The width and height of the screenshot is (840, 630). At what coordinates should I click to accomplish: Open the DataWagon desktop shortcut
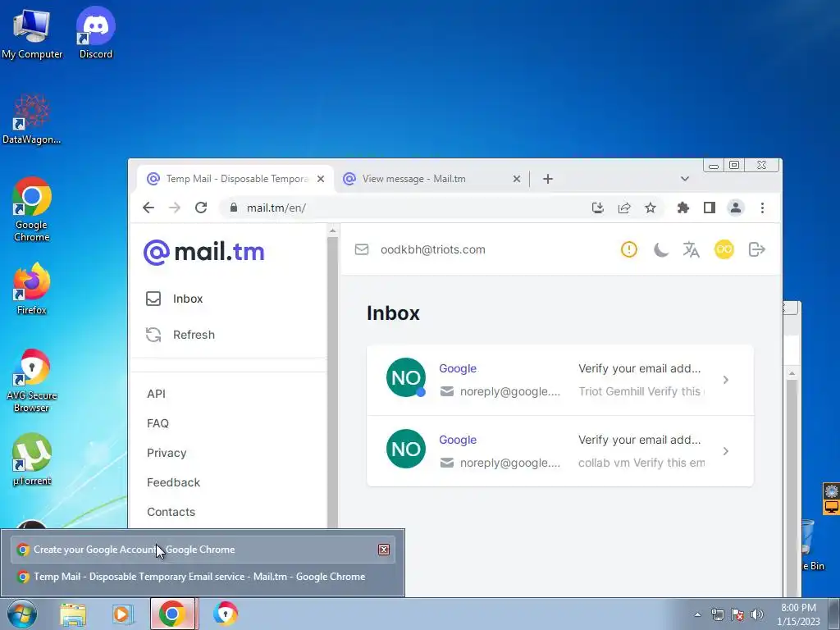click(32, 119)
